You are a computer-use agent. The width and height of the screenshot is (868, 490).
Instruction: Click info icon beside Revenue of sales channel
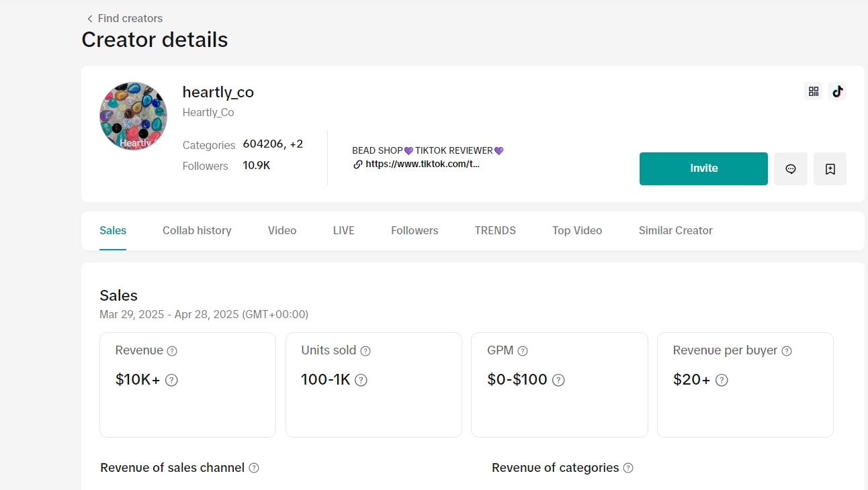(254, 468)
